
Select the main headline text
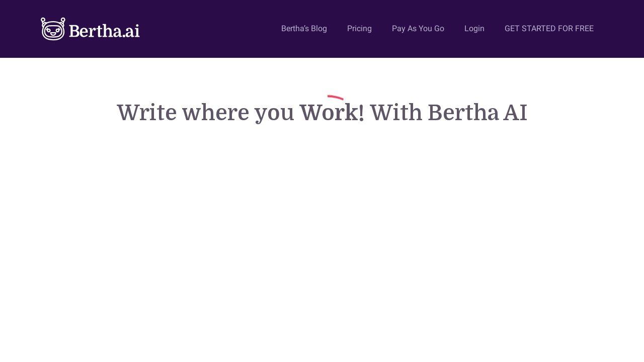[x=322, y=112]
